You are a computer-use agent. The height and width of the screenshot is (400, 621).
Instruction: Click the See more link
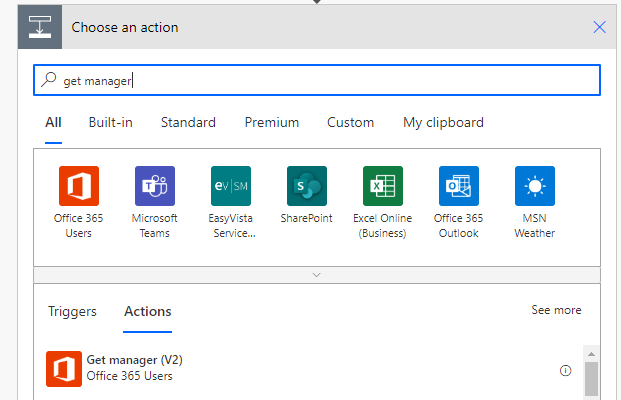point(556,310)
